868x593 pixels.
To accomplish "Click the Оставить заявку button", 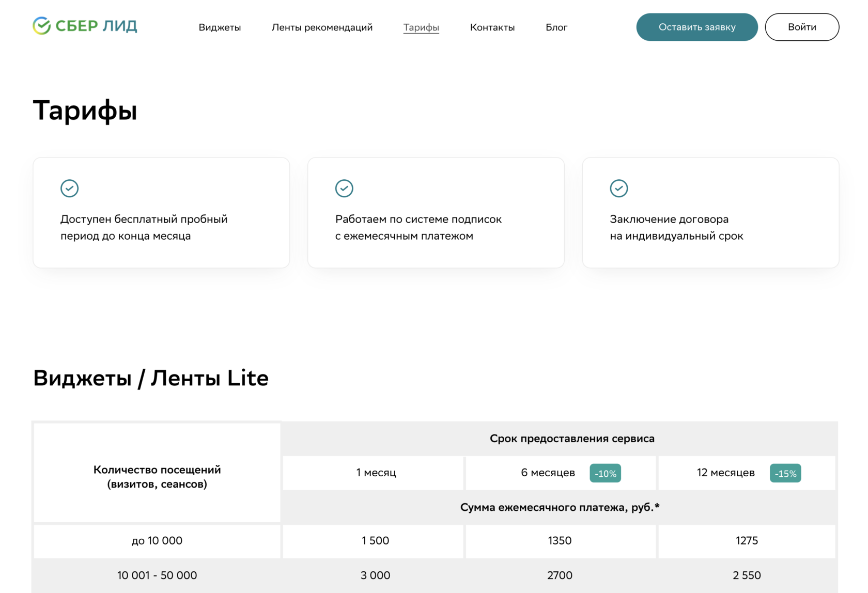I will point(697,27).
